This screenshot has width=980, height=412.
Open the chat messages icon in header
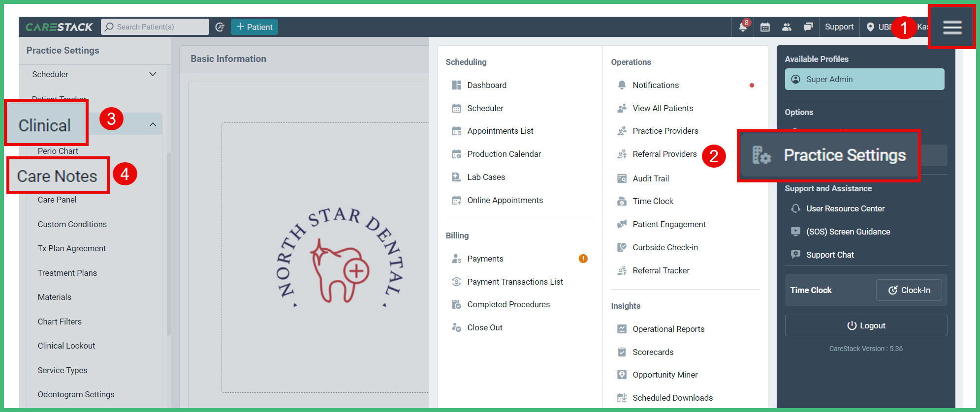coord(808,27)
